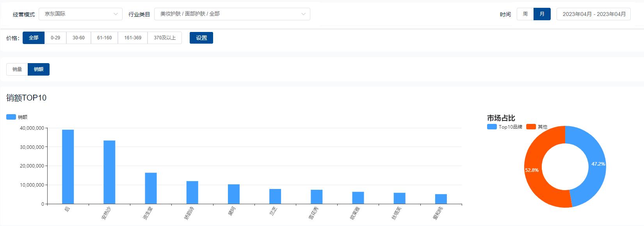The image size is (644, 226).
Task: Select the 370及以上 price filter
Action: coord(164,38)
